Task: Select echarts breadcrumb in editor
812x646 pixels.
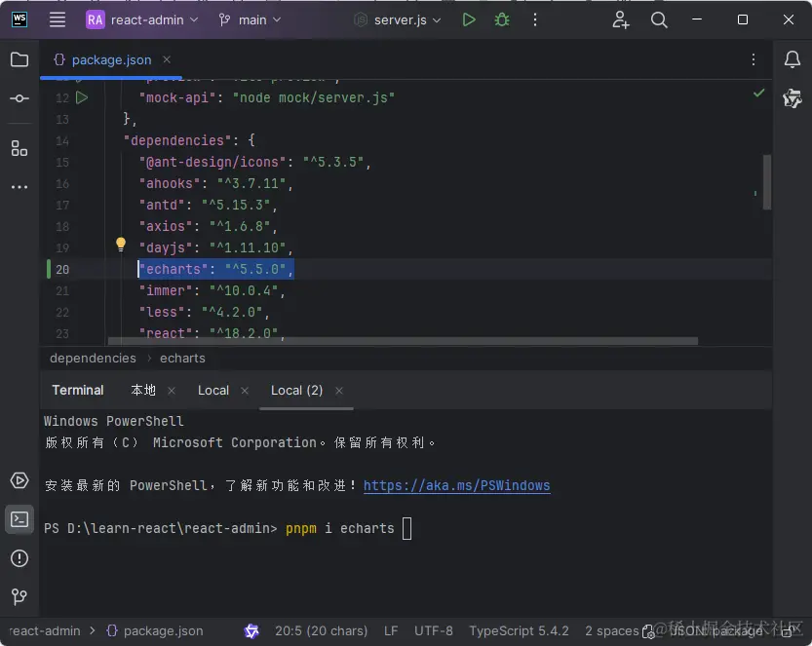Action: pyautogui.click(x=182, y=359)
